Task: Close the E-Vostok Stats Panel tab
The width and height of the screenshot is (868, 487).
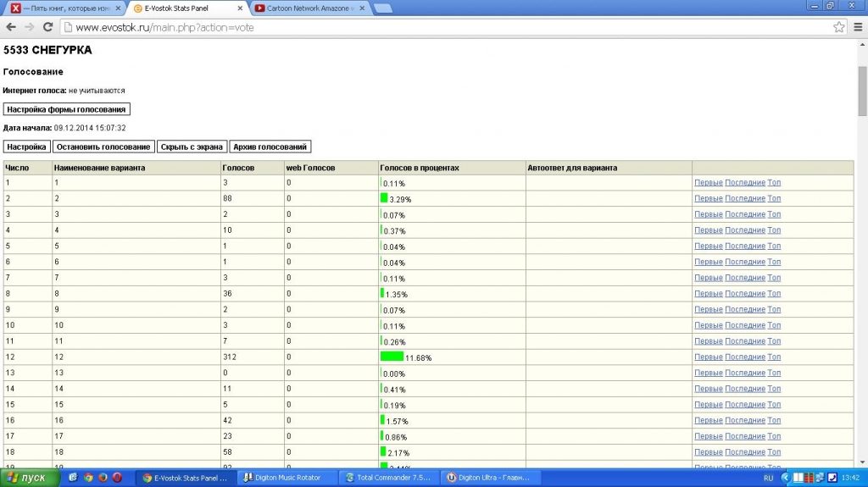Action: pyautogui.click(x=240, y=8)
